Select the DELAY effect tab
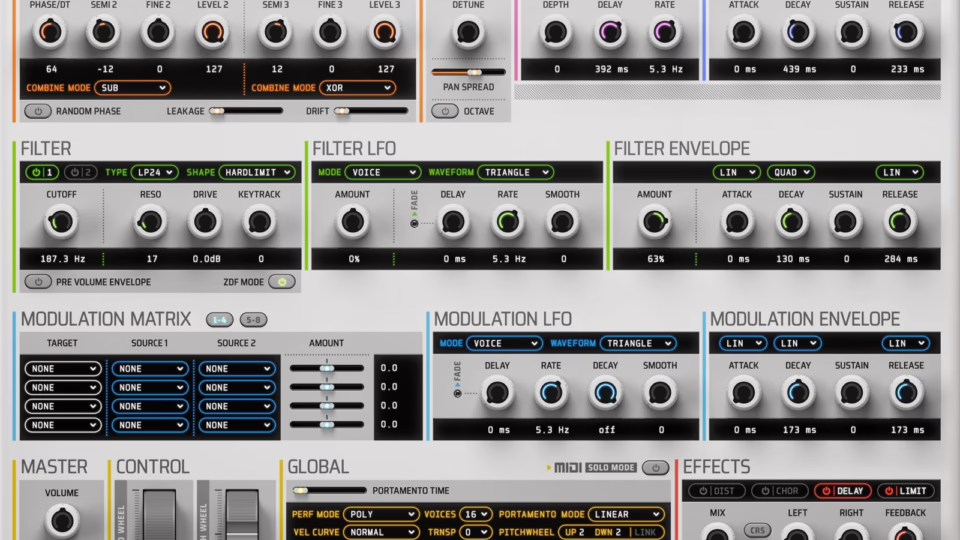The image size is (960, 540). 843,491
